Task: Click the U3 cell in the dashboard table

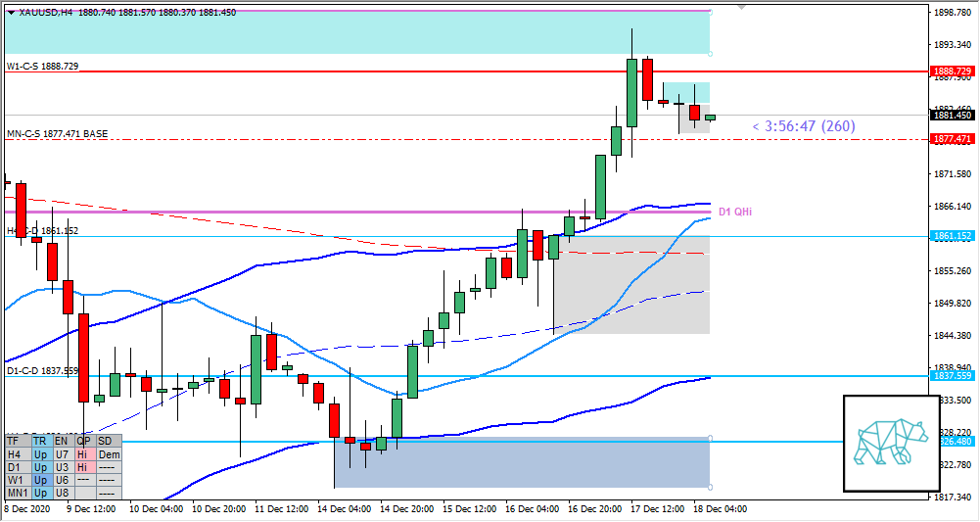Action: (x=63, y=467)
